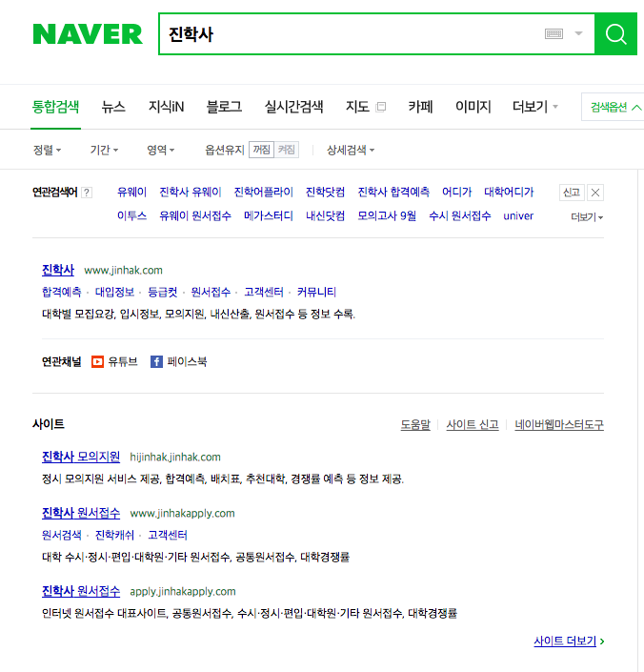Open the 진학사 모의지원 site link
The image size is (644, 672).
click(81, 457)
